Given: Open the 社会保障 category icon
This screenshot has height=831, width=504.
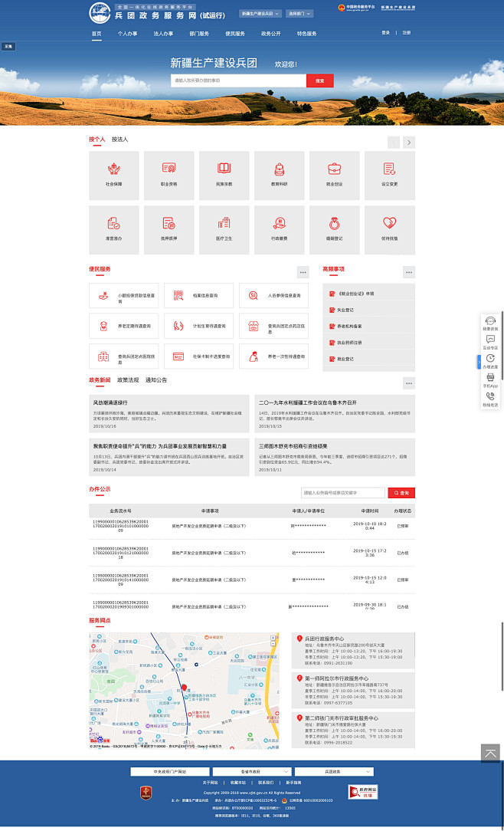Looking at the screenshot, I should (113, 170).
